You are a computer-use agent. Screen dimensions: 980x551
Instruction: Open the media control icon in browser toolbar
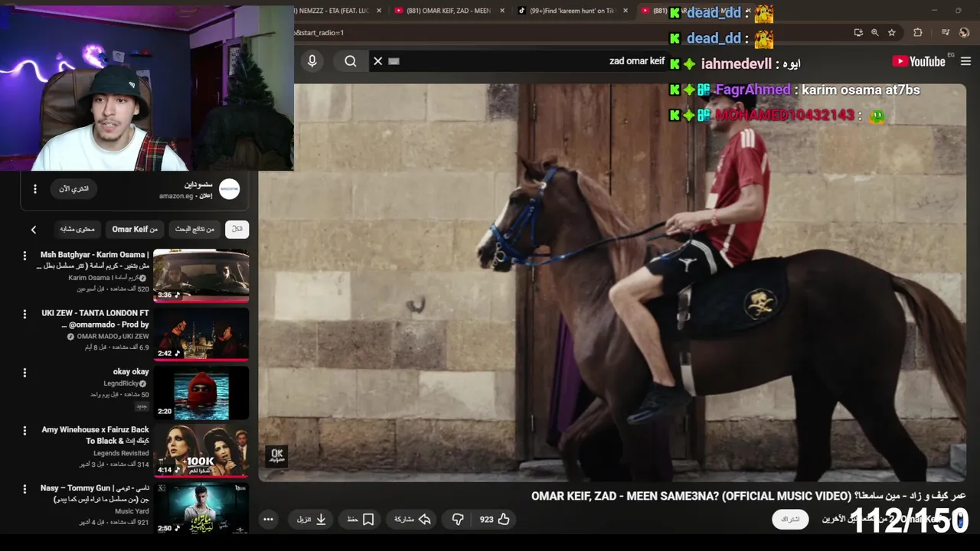click(x=946, y=33)
